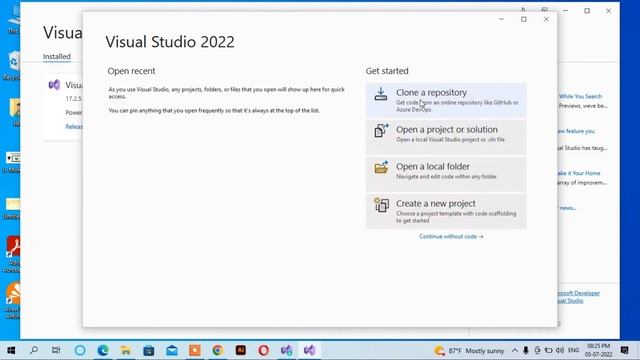The width and height of the screenshot is (640, 360).
Task: Click the Open a local folder icon
Action: [381, 167]
